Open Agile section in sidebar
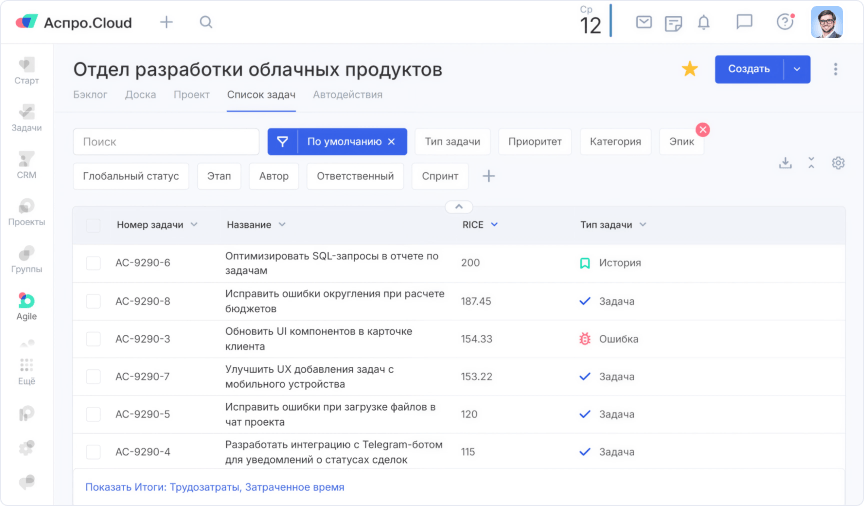This screenshot has width=864, height=506. pos(26,305)
